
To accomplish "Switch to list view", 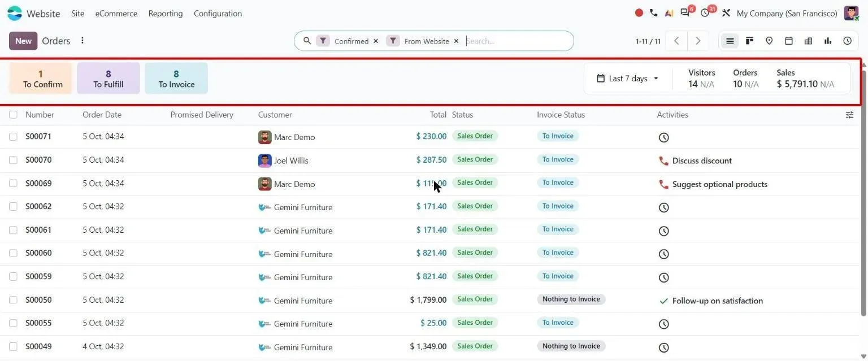I will click(x=730, y=41).
